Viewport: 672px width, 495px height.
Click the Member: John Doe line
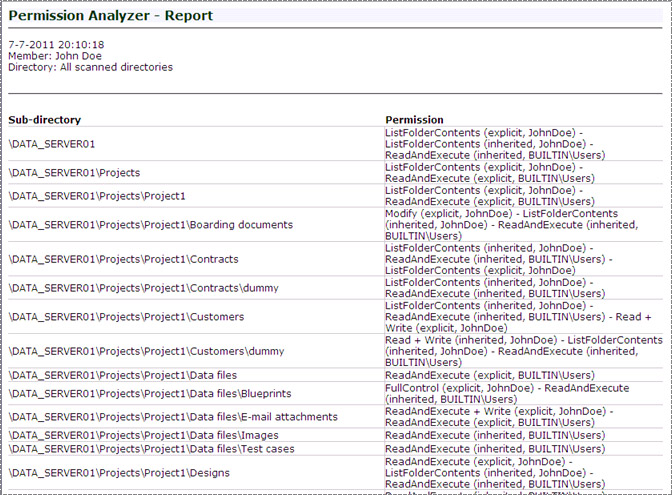[x=55, y=56]
